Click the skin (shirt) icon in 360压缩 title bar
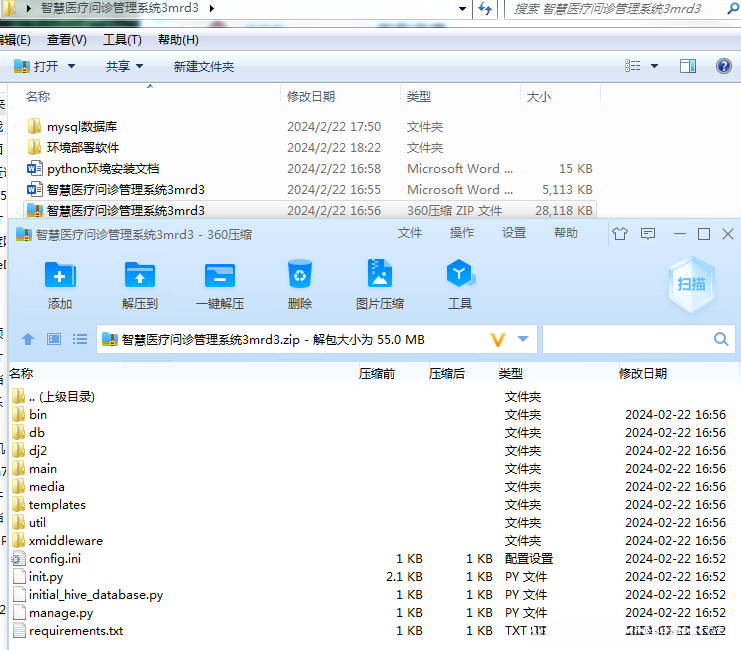The width and height of the screenshot is (741, 650). tap(620, 234)
